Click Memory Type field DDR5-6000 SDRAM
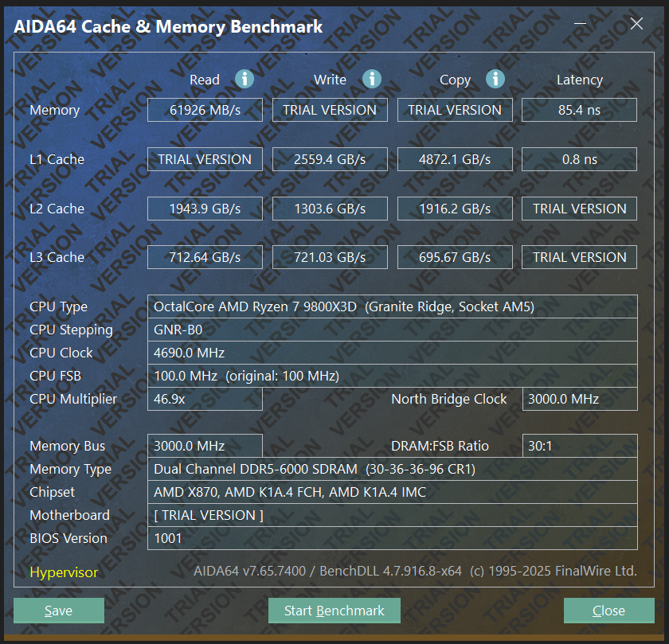Viewport: 669px width, 644px height. 393,469
